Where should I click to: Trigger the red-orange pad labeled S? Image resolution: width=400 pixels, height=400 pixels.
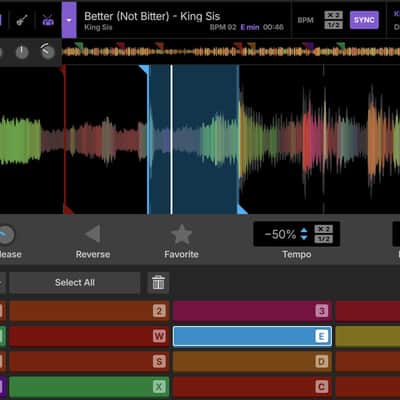[89, 361]
